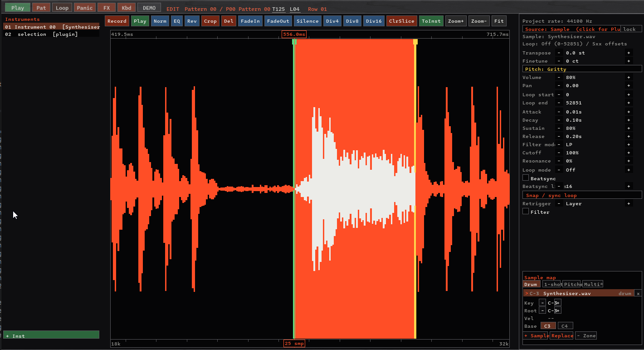
Task: Slice the sample with Div16
Action: (374, 21)
